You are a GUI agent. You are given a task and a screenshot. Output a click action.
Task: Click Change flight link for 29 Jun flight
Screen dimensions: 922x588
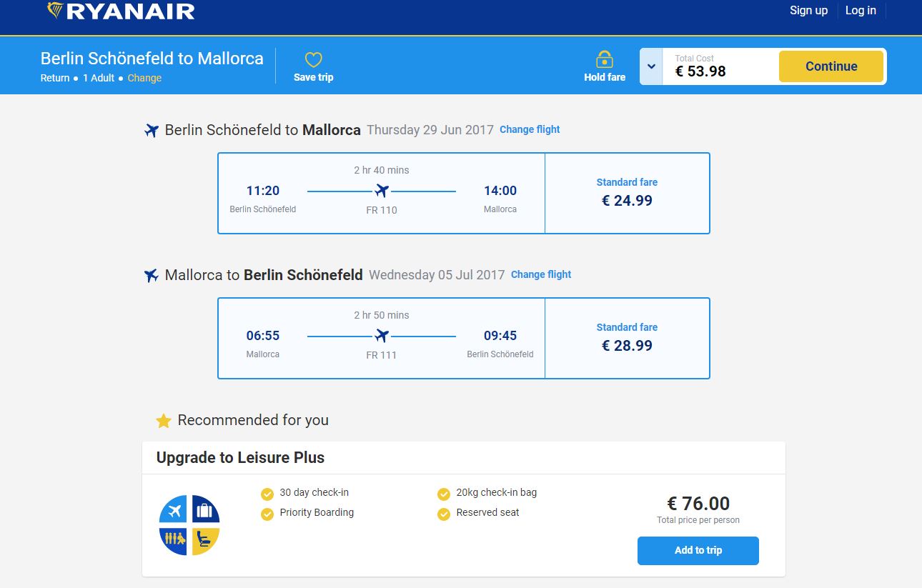[x=530, y=129]
